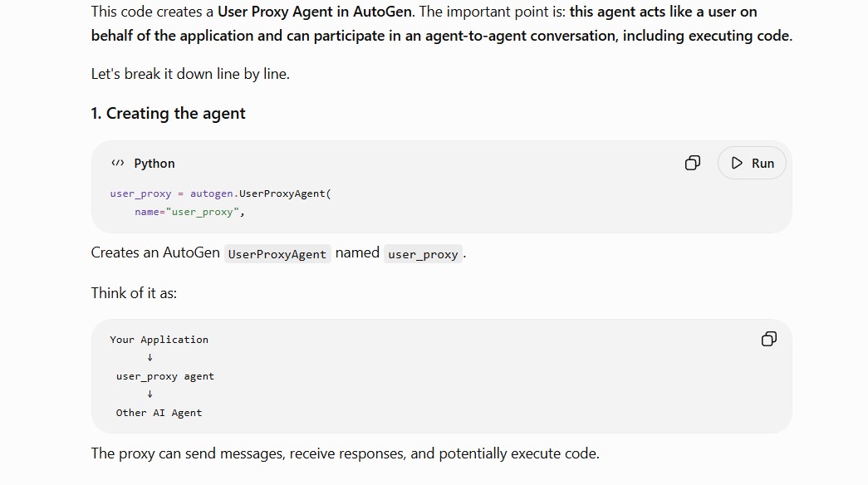Click the code brackets icon beside Python
The height and width of the screenshot is (485, 868).
click(x=117, y=163)
